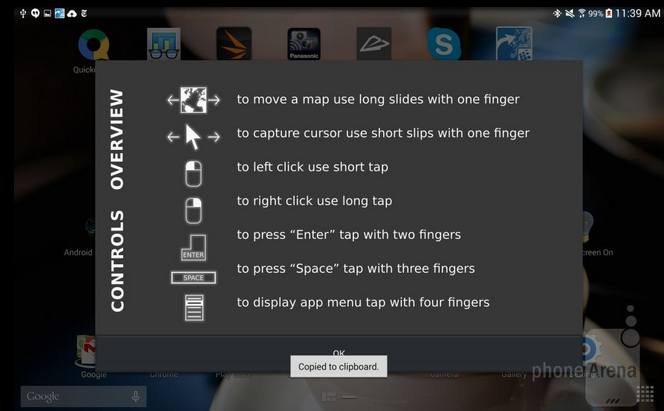Image resolution: width=664 pixels, height=411 pixels.
Task: Open the Quickoffice app icon
Action: tap(94, 44)
